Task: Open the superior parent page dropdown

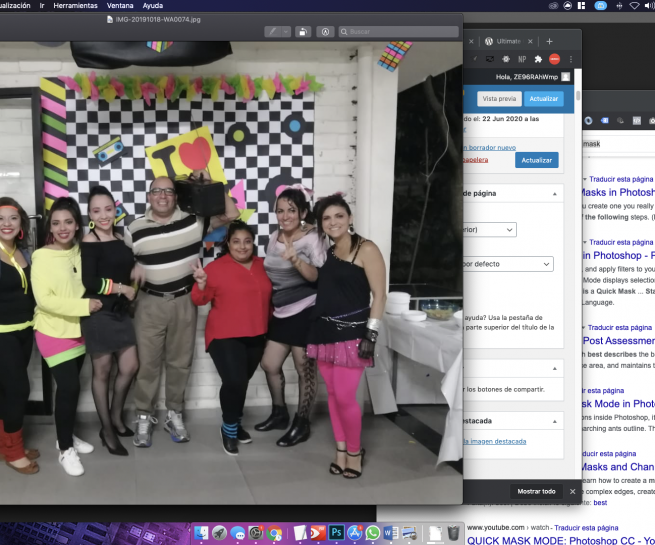Action: 490,230
